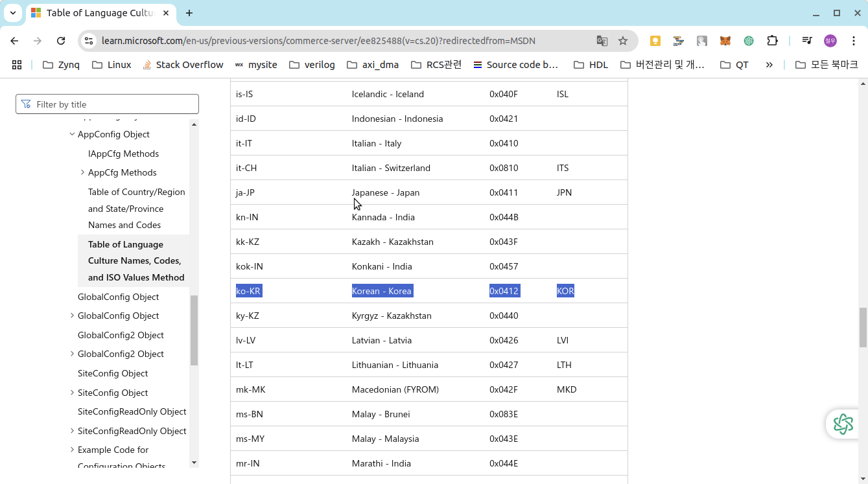Image resolution: width=868 pixels, height=484 pixels.
Task: Open the Zynq bookmarks folder
Action: pos(61,65)
